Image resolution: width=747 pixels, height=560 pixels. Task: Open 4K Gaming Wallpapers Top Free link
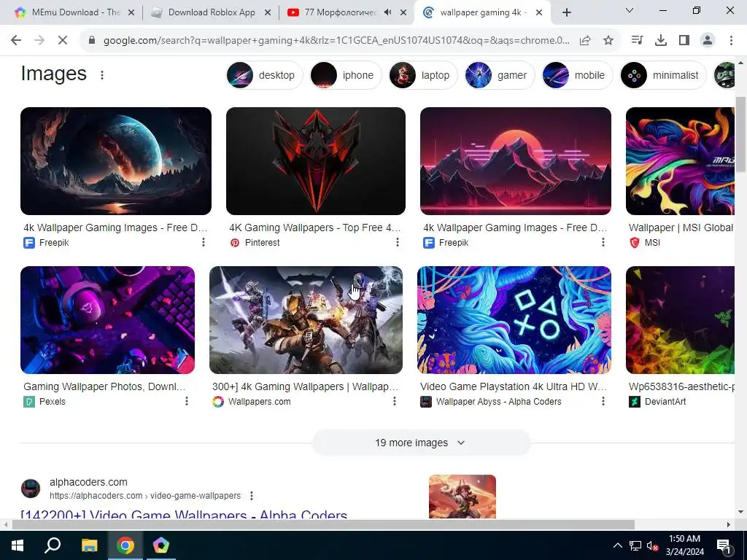[315, 227]
